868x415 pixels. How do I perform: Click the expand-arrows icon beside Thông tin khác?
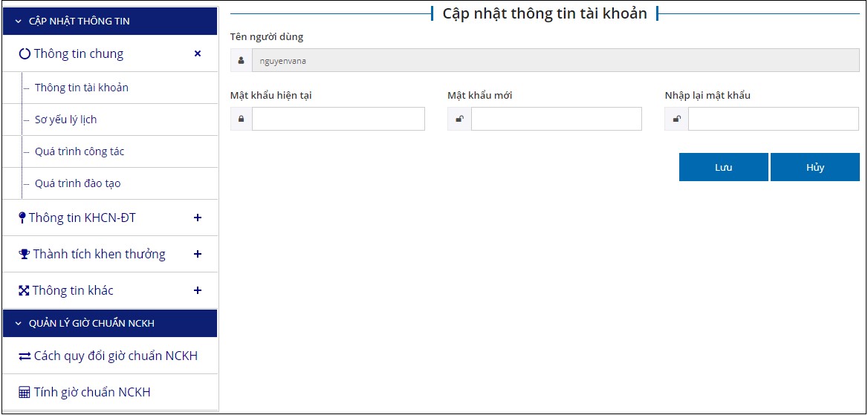click(24, 290)
